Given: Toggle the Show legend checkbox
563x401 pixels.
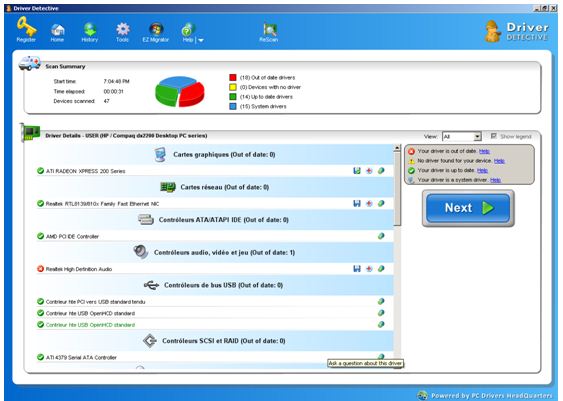Looking at the screenshot, I should (x=494, y=136).
